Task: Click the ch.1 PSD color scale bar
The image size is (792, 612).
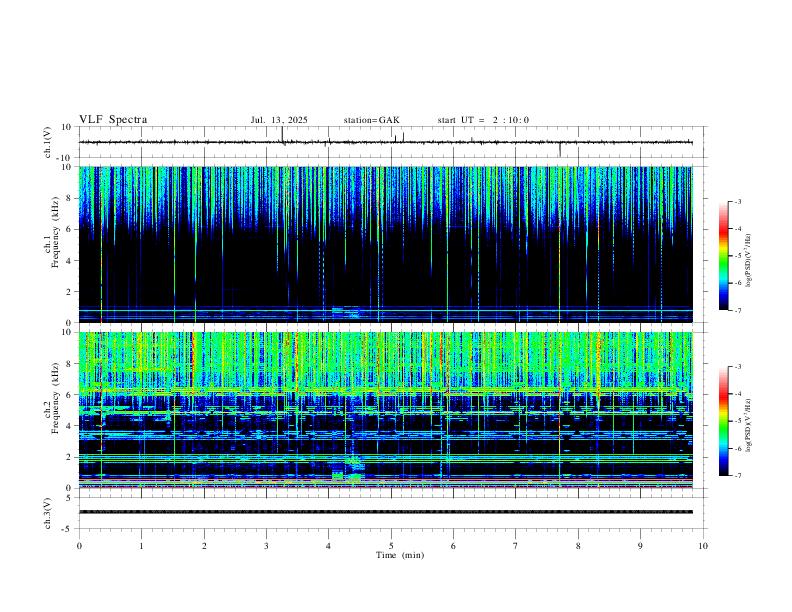Action: (724, 256)
